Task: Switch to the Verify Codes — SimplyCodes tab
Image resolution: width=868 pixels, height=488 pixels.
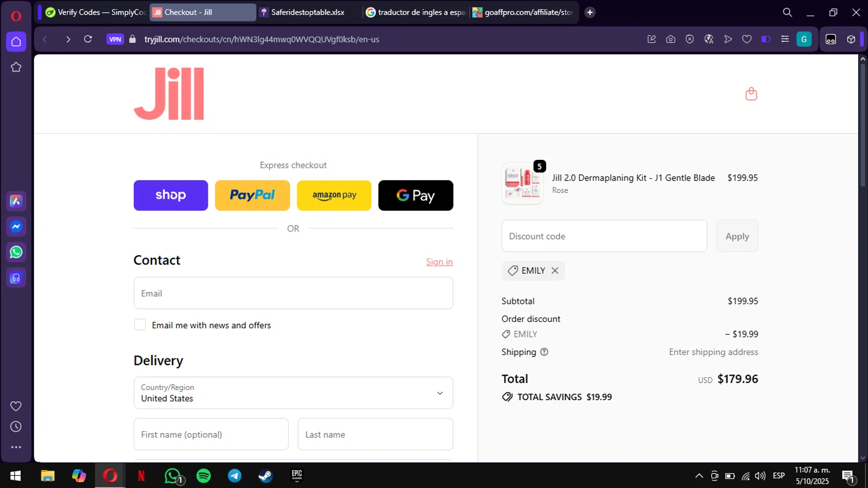Action: (95, 12)
